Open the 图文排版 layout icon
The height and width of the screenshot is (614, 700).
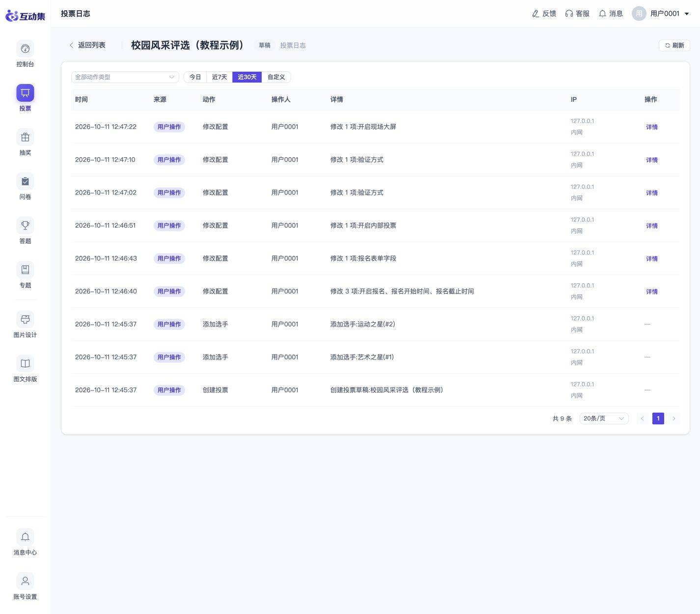coord(25,363)
